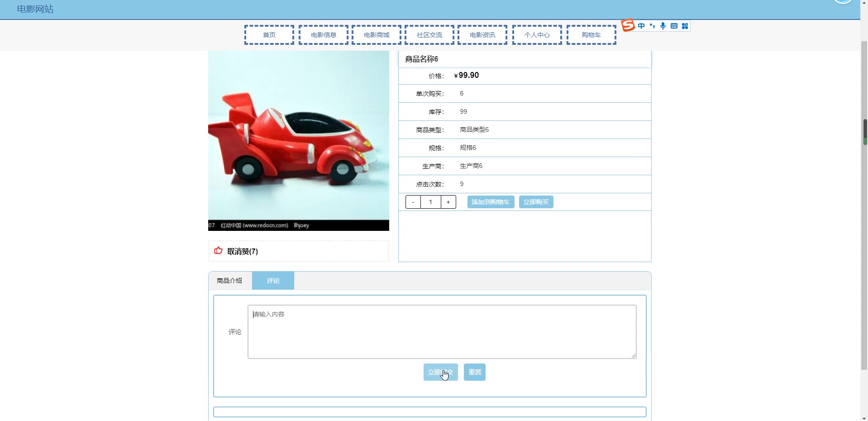The width and height of the screenshot is (868, 421).
Task: Click into the comment text area
Action: pos(442,332)
